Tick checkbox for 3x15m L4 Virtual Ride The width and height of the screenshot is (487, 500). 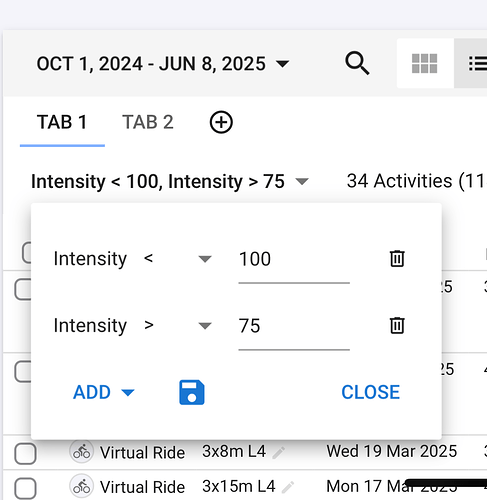26,488
